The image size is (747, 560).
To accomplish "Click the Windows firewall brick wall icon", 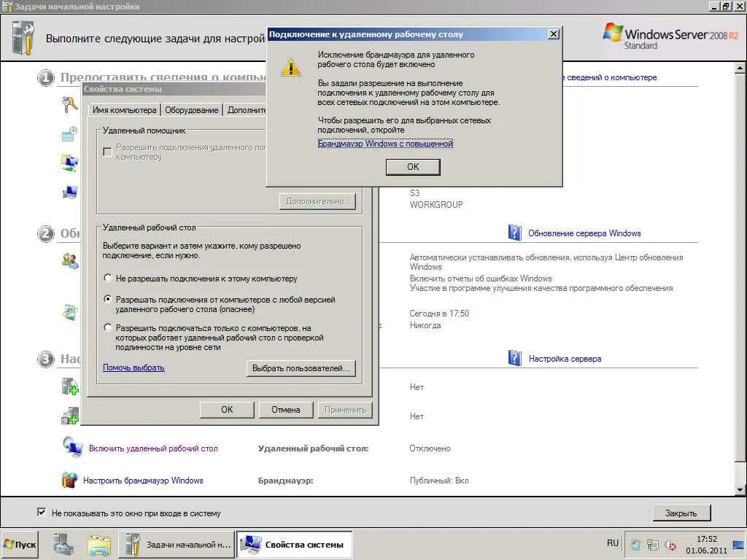I will click(69, 480).
